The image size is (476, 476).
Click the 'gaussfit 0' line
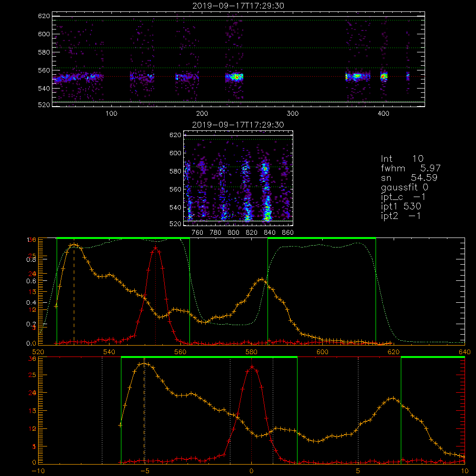404,187
